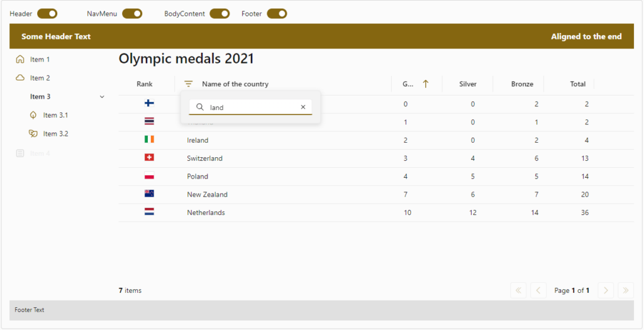Select Item 3.2 in navigation menu
The width and height of the screenshot is (644, 330).
(x=55, y=134)
